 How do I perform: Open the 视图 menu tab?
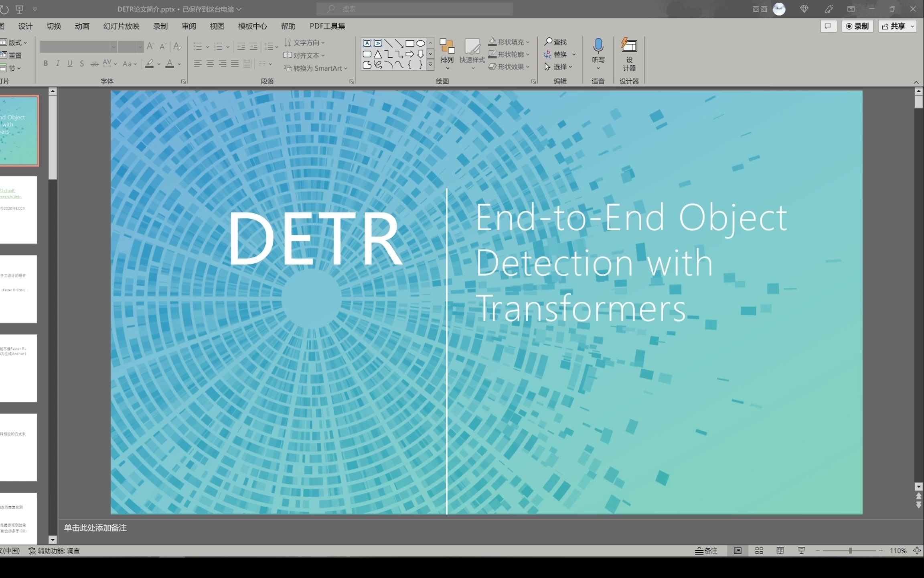216,26
